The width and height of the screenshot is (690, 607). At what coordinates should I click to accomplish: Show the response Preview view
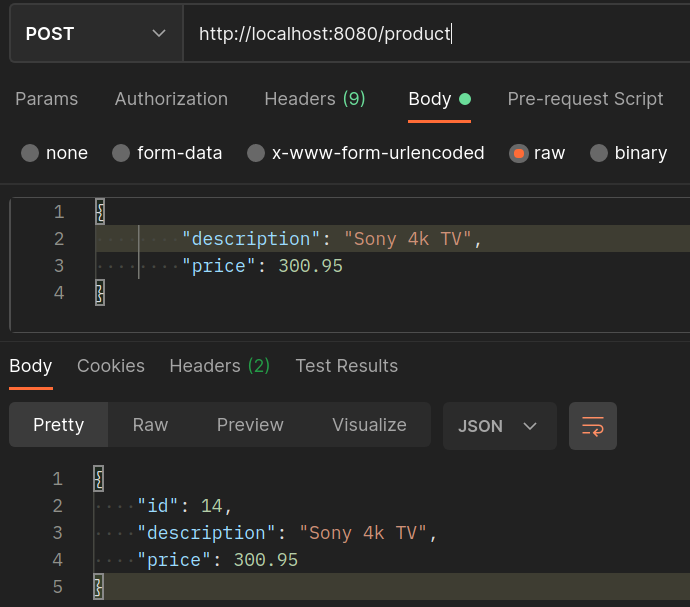(250, 425)
